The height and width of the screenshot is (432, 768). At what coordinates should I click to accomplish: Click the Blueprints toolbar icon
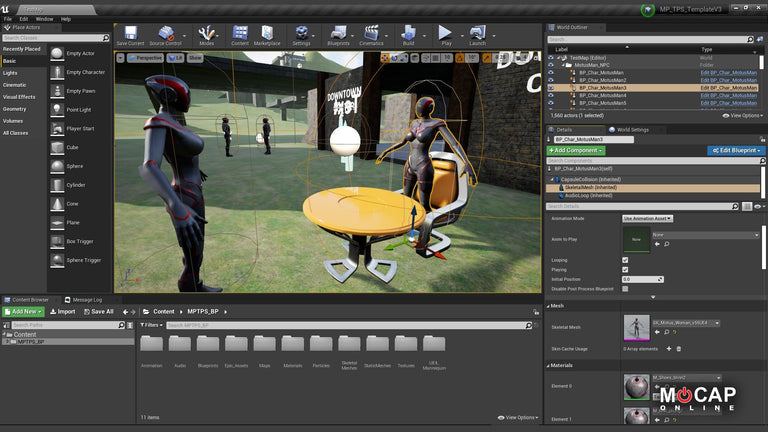[x=338, y=35]
